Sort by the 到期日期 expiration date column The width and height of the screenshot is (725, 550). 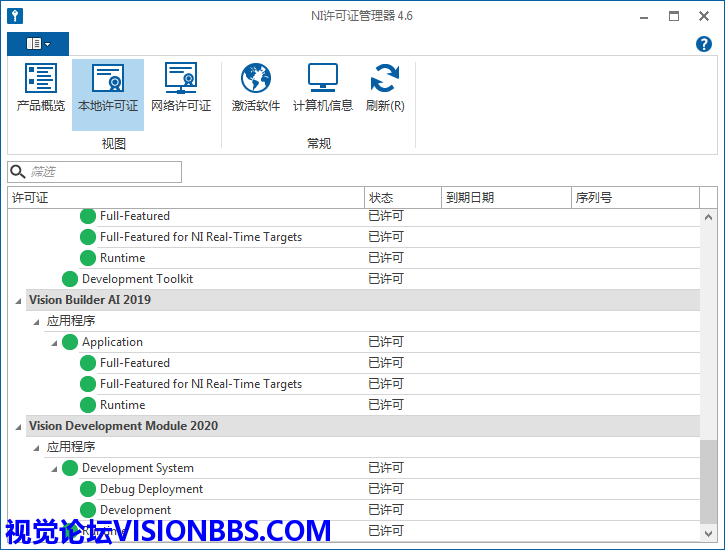[505, 198]
